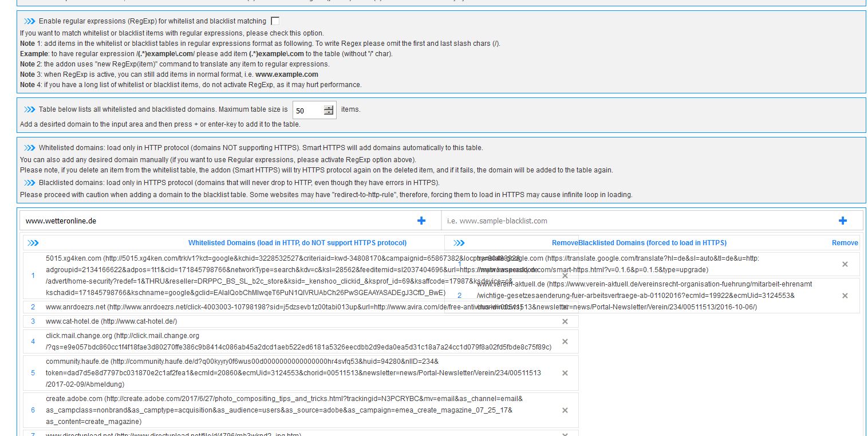Viewport: 868px width, 436px height.
Task: Select the click.mail.change.org entry text
Action: [298, 341]
